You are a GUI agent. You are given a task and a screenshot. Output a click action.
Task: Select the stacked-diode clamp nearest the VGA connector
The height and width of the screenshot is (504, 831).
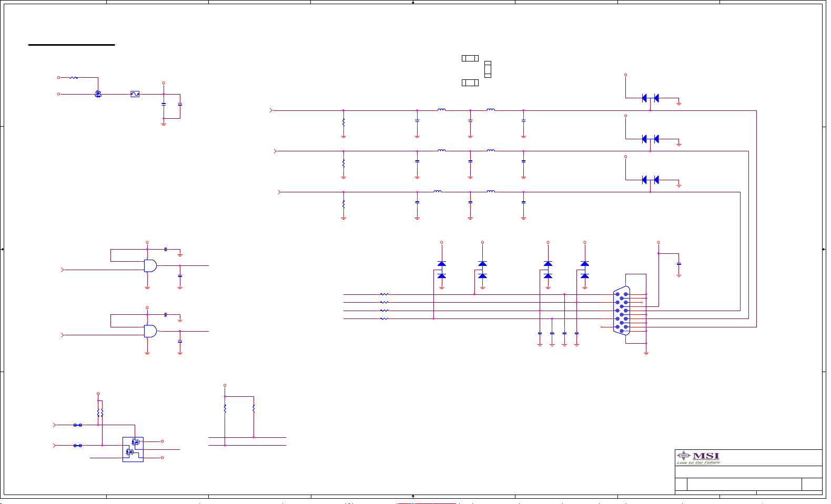click(x=585, y=270)
